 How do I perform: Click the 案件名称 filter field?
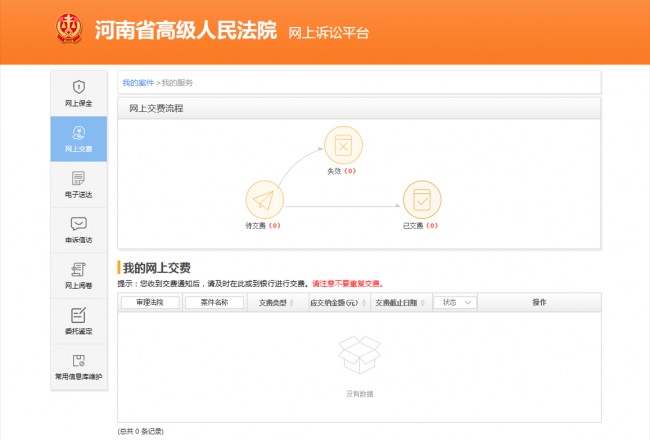(214, 302)
